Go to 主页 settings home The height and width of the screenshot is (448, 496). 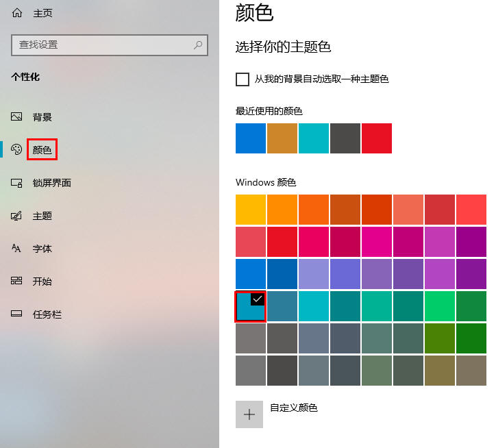click(x=42, y=13)
